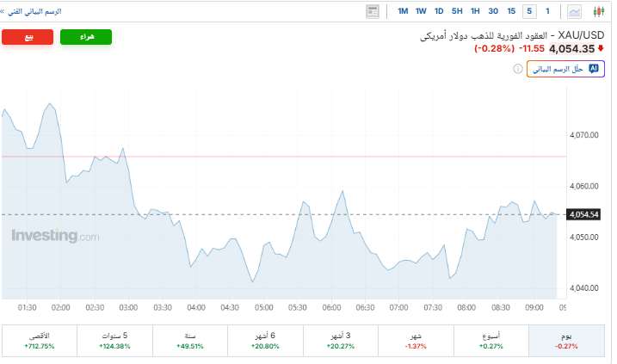The image size is (617, 364).
Task: Select the 1 minute interval
Action: 547,11
